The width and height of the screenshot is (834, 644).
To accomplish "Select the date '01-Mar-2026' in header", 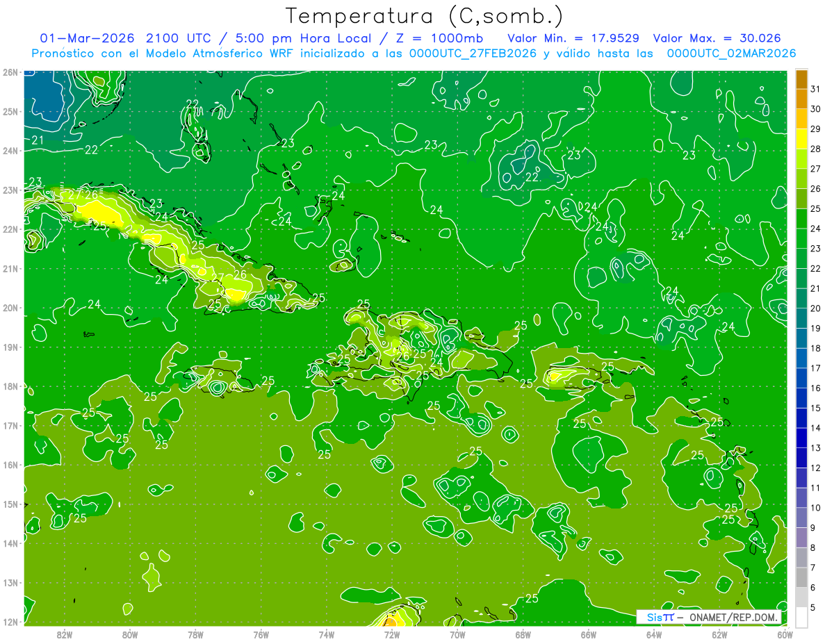I will point(87,38).
